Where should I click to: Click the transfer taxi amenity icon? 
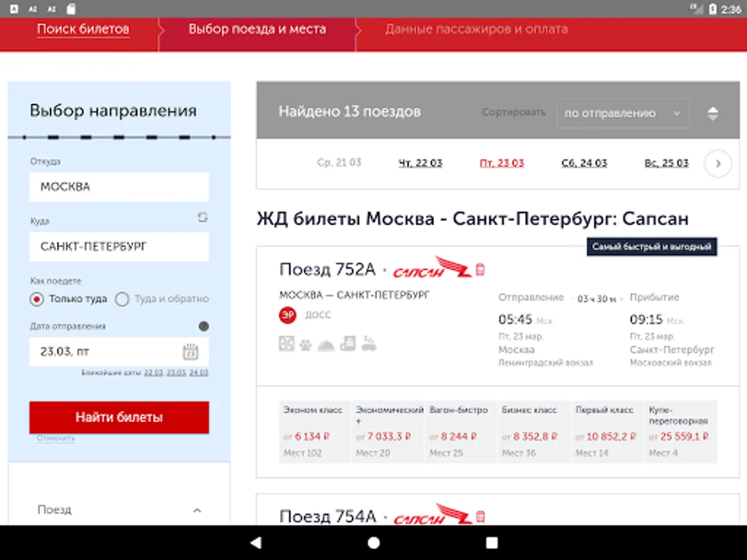coord(369,343)
